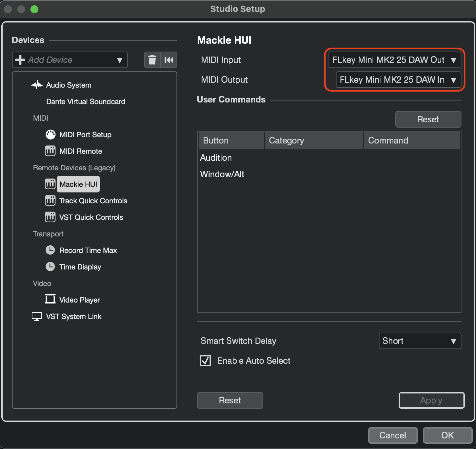Click the Record Time Max clock icon
The image size is (476, 449).
click(50, 250)
